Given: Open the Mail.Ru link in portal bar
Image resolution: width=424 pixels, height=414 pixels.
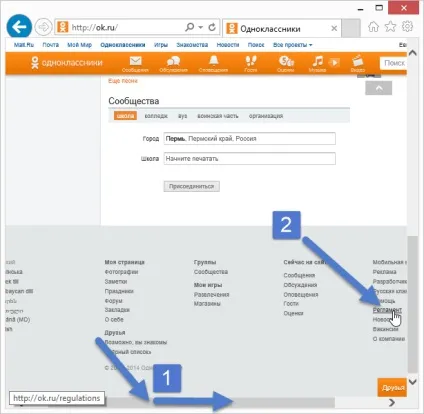Looking at the screenshot, I should tap(24, 45).
